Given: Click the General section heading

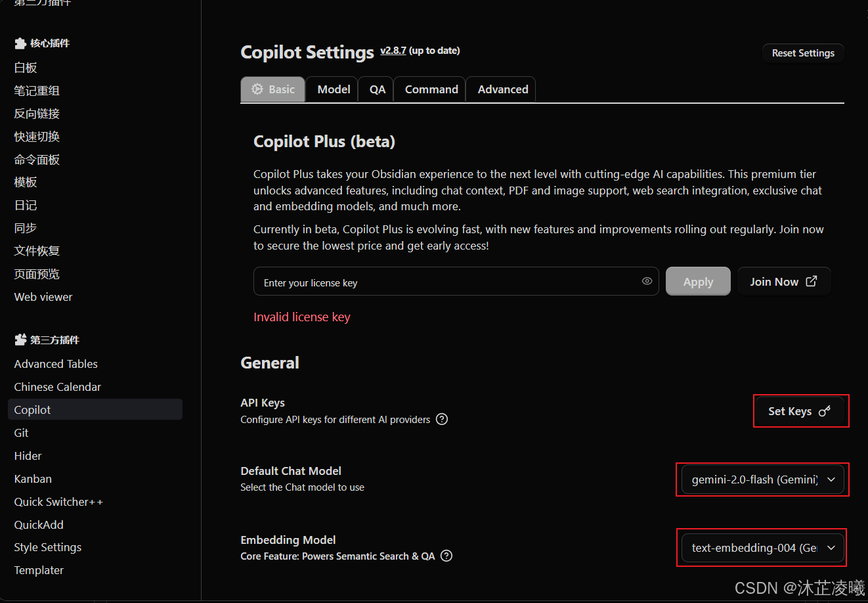Looking at the screenshot, I should [270, 363].
